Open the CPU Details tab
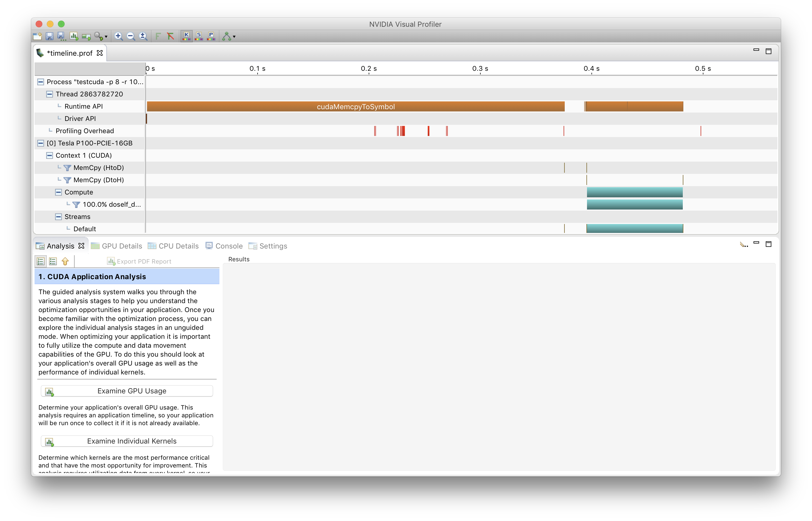The height and width of the screenshot is (521, 812). pos(173,246)
